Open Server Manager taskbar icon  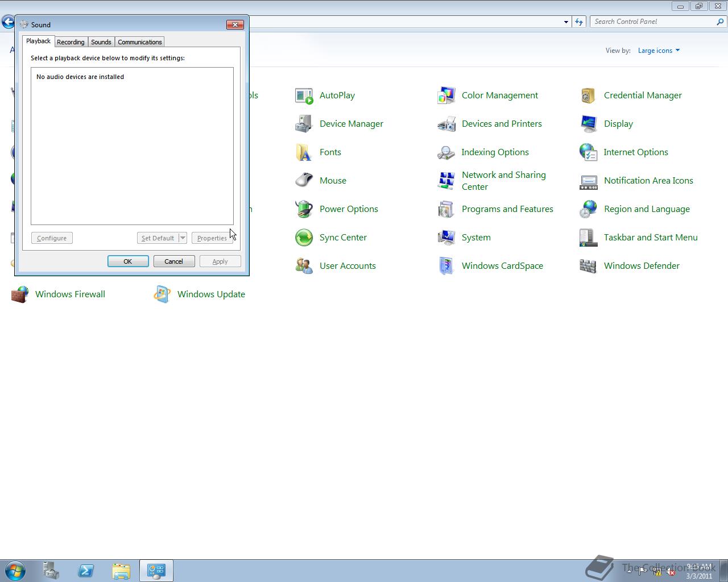tap(51, 571)
